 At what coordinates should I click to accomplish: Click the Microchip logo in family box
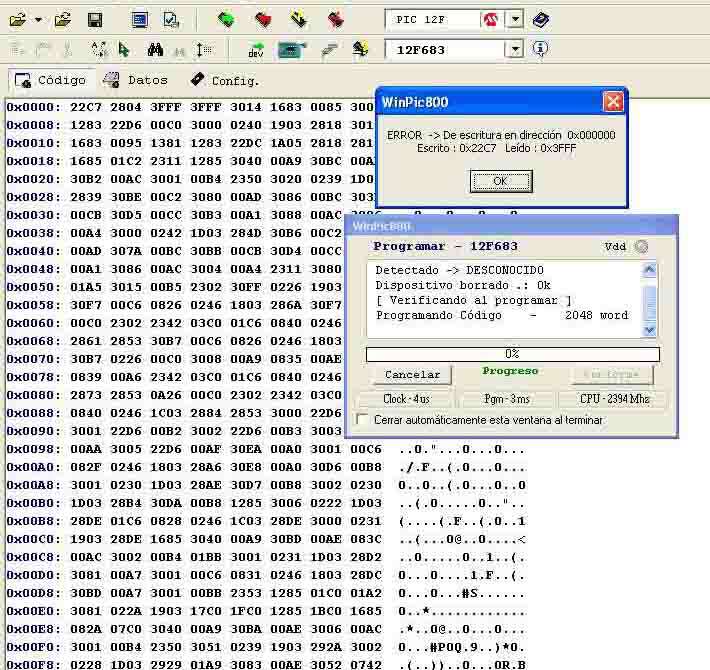[491, 19]
